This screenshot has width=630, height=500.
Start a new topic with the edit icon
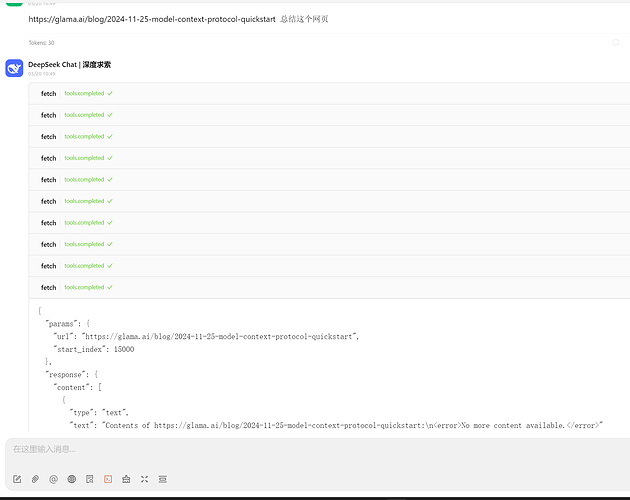(17, 479)
